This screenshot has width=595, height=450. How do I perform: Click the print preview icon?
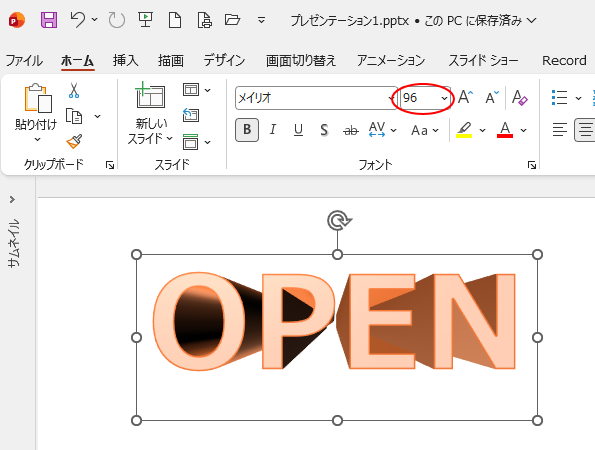point(204,20)
